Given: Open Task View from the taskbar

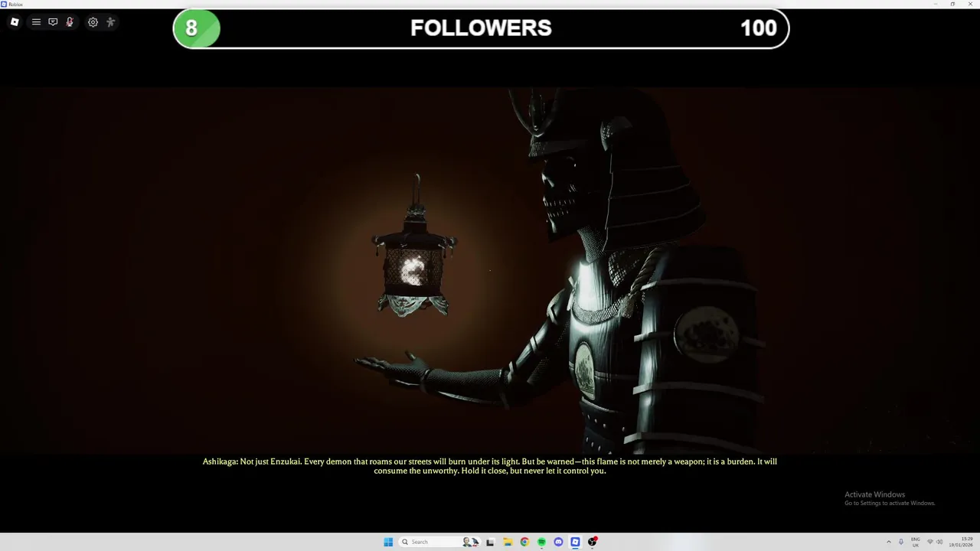Looking at the screenshot, I should pyautogui.click(x=490, y=542).
